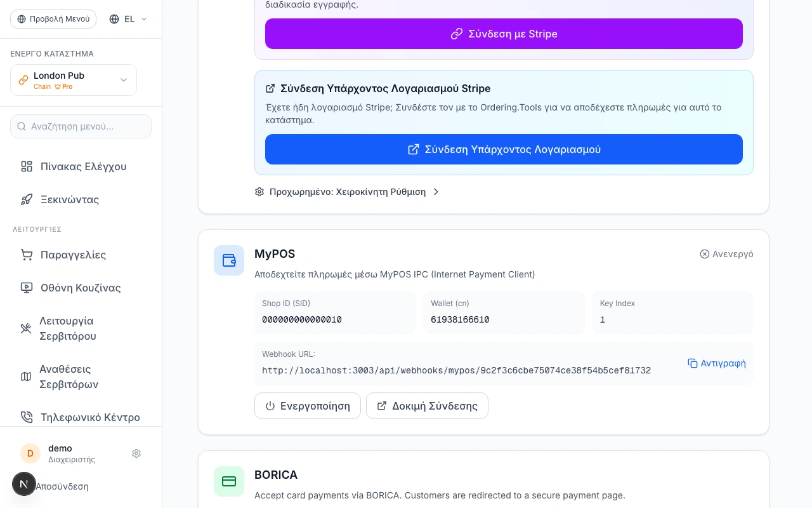
Task: Click the Δοκιμή Σύνδεσης button
Action: point(427,406)
